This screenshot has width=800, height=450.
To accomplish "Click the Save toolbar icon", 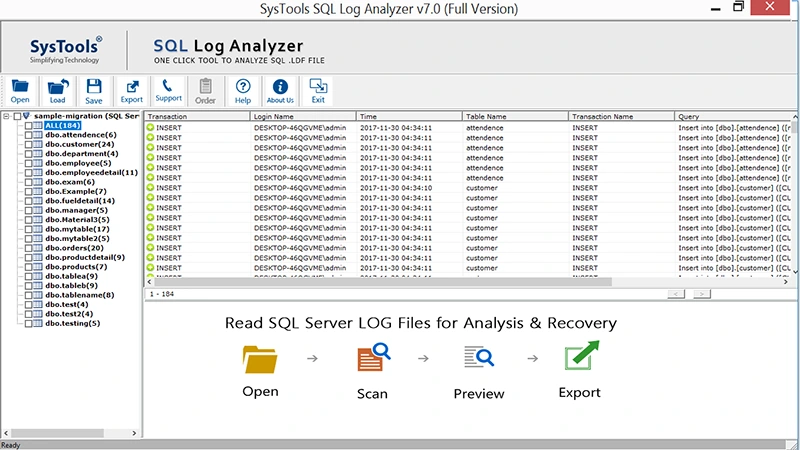I will (x=93, y=91).
